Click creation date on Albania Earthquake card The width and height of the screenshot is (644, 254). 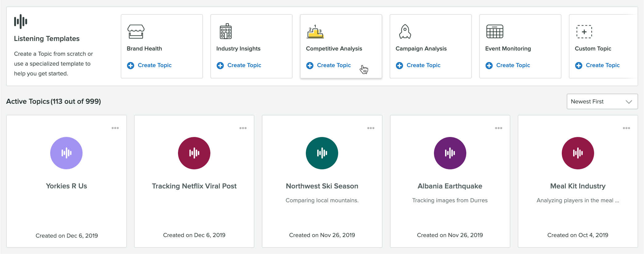[x=450, y=235]
